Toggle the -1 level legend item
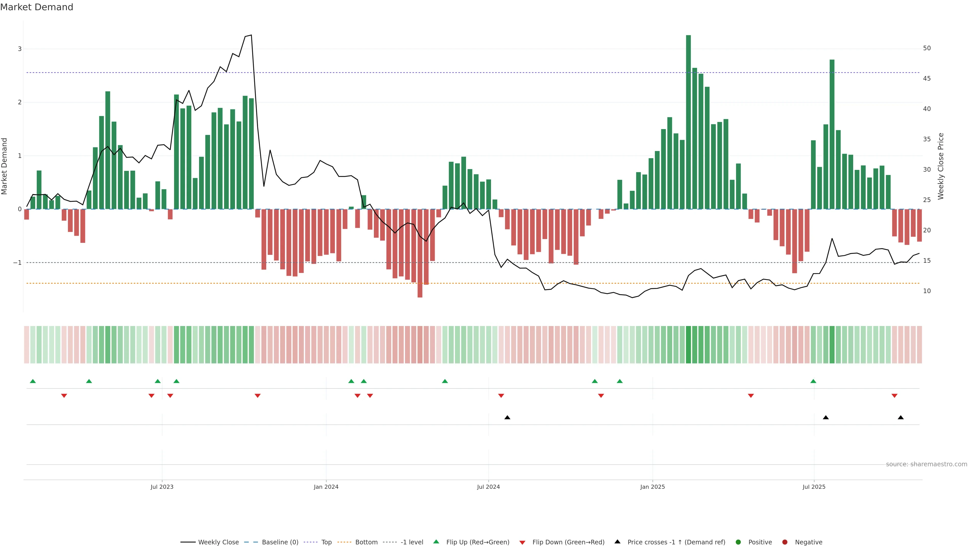980x551 pixels. click(x=412, y=542)
